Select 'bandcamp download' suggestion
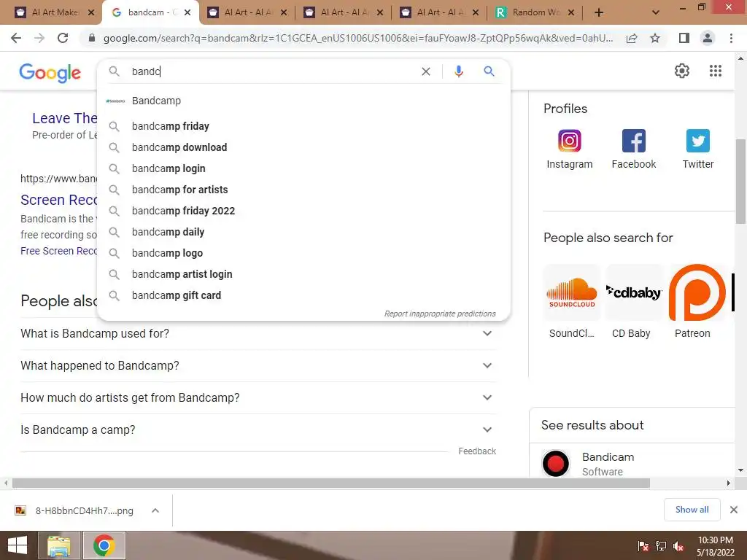The height and width of the screenshot is (560, 747). click(304, 147)
